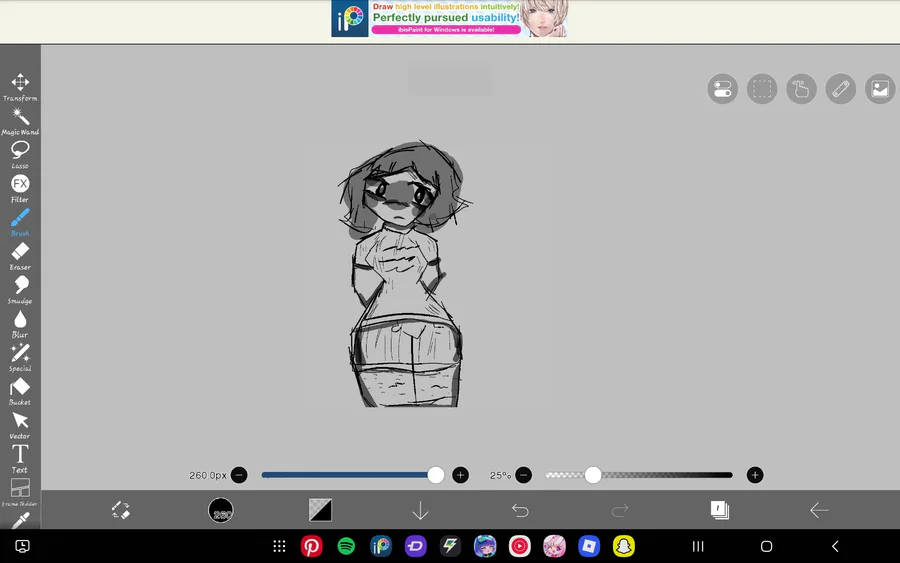The height and width of the screenshot is (563, 900).
Task: Swap brush and eraser icon
Action: (x=121, y=510)
